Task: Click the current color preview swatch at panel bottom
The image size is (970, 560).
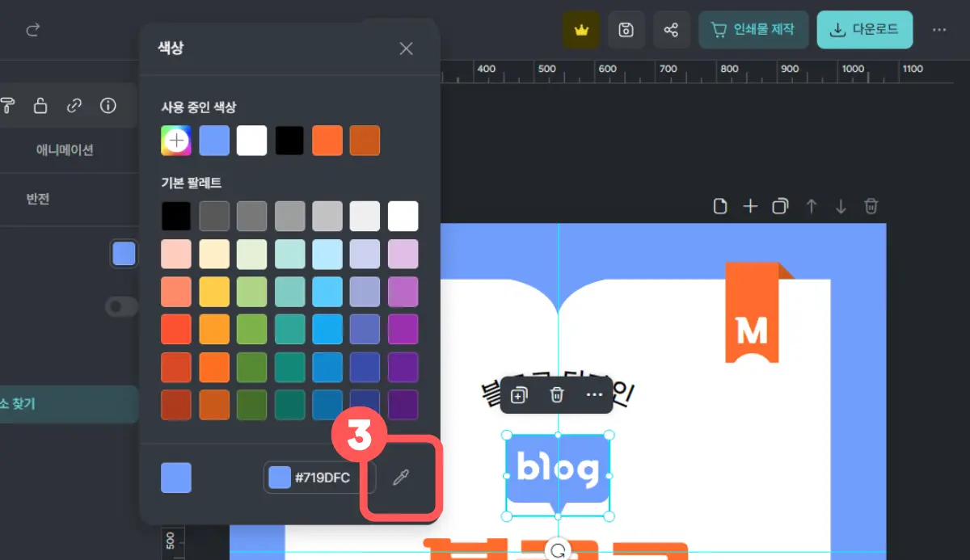Action: point(176,478)
